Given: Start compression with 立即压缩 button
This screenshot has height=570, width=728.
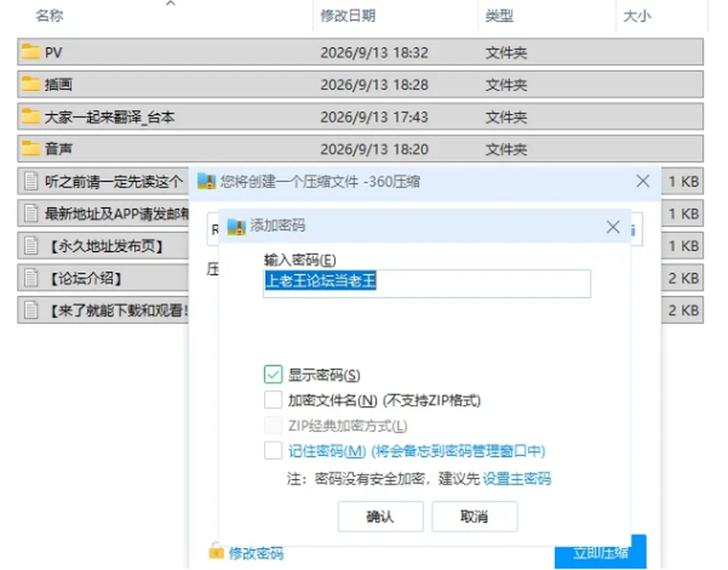Looking at the screenshot, I should (601, 553).
